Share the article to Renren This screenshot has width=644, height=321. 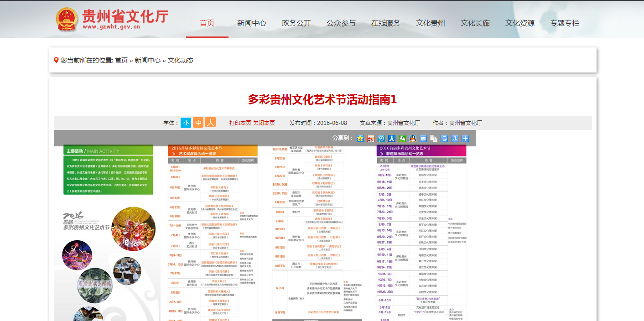[x=392, y=139]
